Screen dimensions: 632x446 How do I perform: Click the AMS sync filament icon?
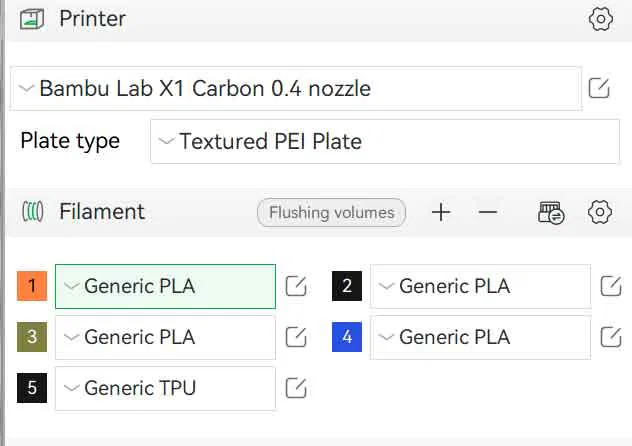[551, 212]
